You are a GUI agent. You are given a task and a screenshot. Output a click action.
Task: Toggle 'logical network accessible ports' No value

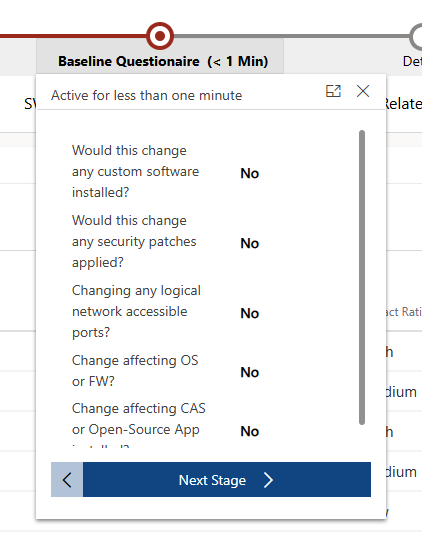250,313
